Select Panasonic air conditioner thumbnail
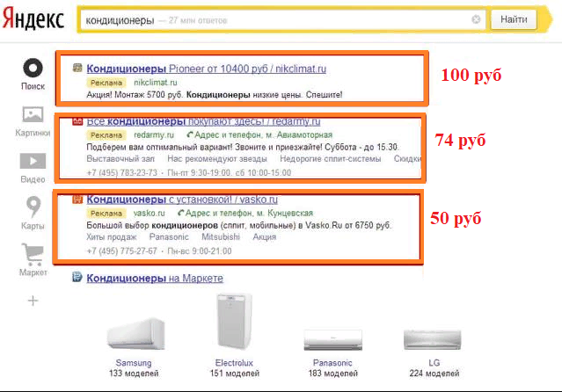The image size is (562, 392). [x=332, y=339]
